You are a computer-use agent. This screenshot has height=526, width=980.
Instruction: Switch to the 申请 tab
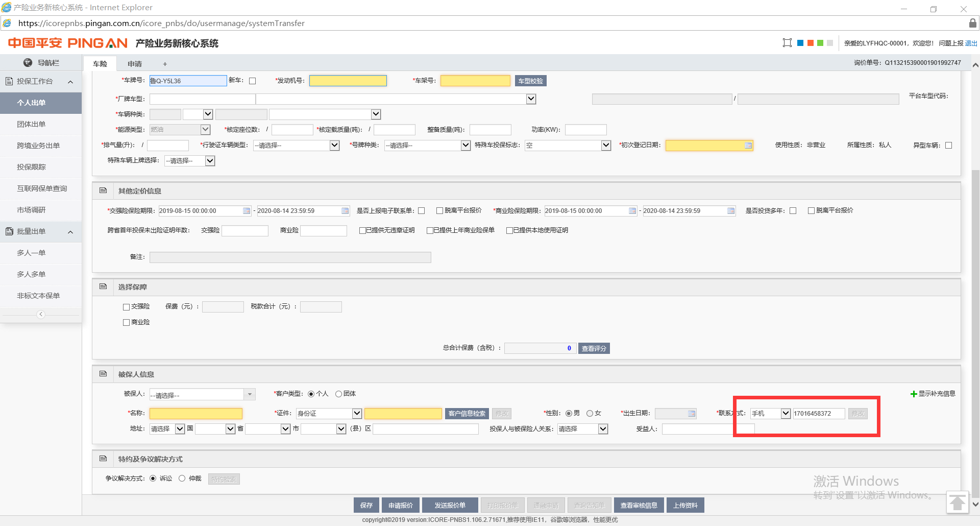[x=135, y=63]
